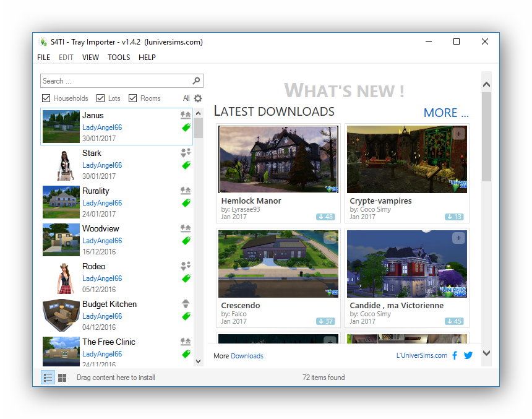
Task: Disable the Rooms filter
Action: click(132, 98)
